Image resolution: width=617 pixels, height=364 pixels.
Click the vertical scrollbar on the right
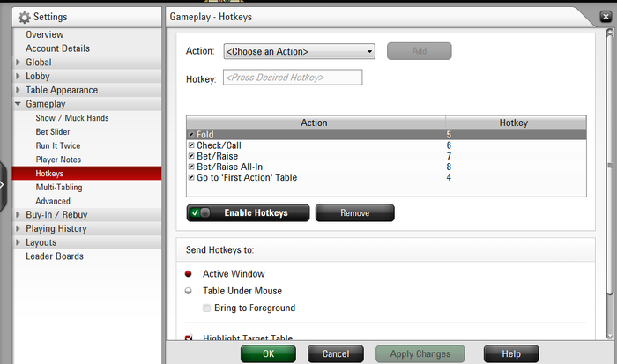(610, 166)
